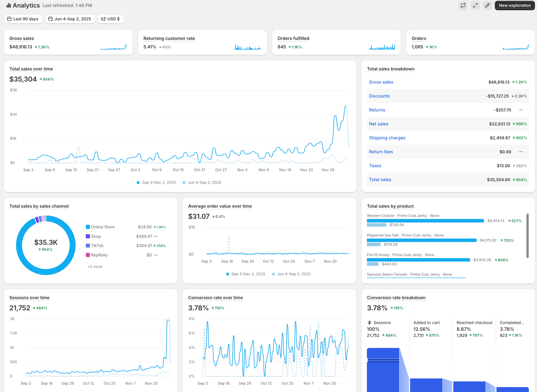Open the Net sales breakdown row

coord(378,124)
